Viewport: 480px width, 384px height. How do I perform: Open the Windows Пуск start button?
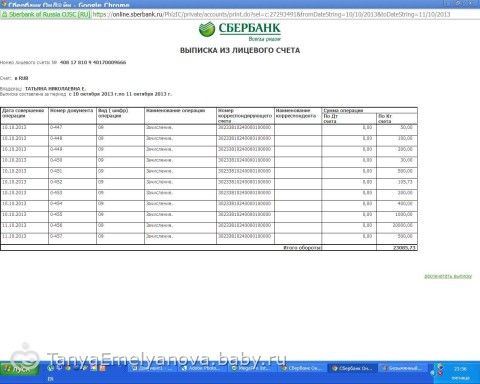click(20, 369)
